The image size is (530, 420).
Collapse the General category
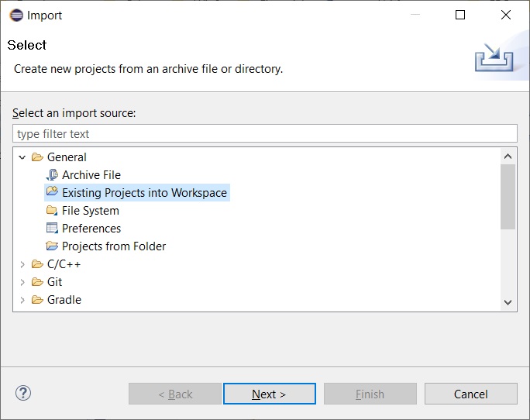pyautogui.click(x=22, y=157)
